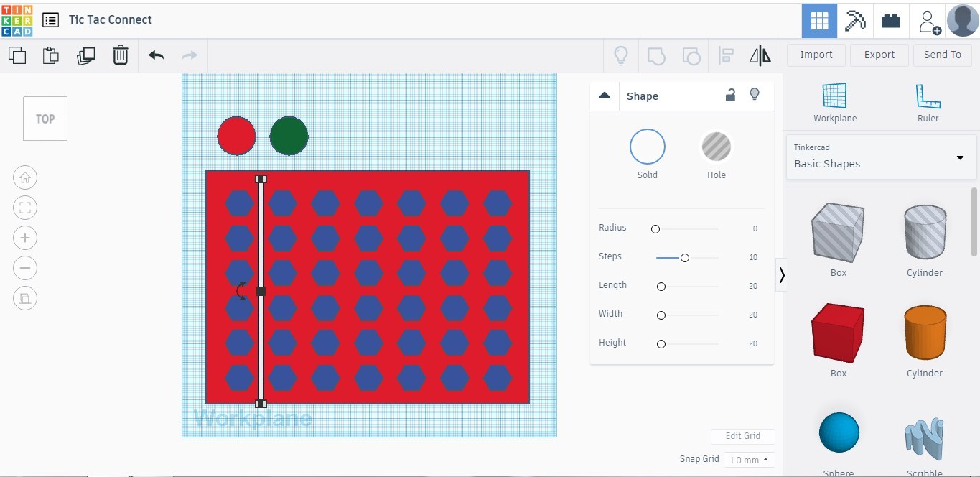Screen dimensions: 980x477
Task: Click the Radius value 0
Action: coord(755,228)
